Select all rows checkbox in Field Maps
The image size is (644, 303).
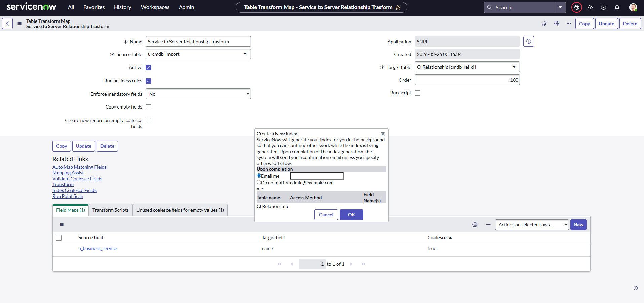[x=59, y=238]
